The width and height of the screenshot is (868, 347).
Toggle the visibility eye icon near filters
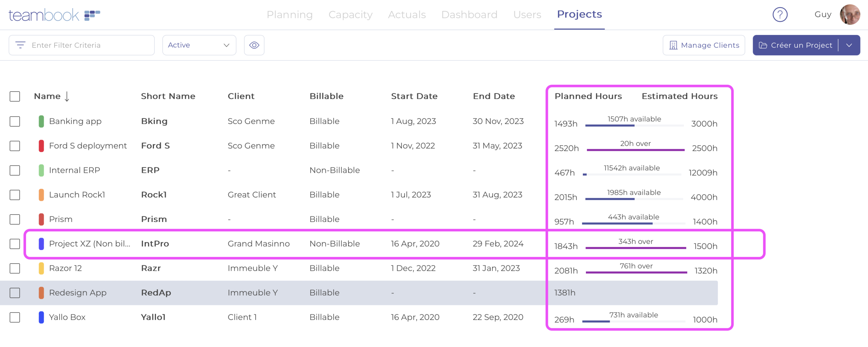(254, 45)
